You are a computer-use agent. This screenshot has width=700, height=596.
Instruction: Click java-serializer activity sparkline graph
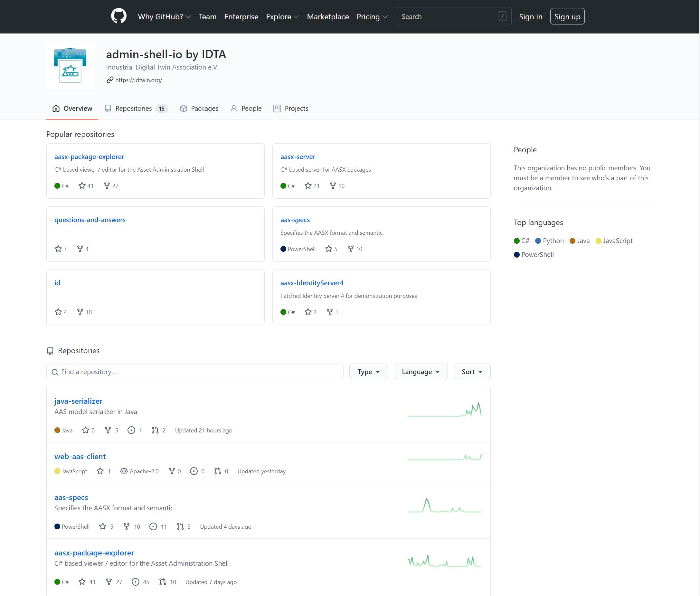pos(444,410)
